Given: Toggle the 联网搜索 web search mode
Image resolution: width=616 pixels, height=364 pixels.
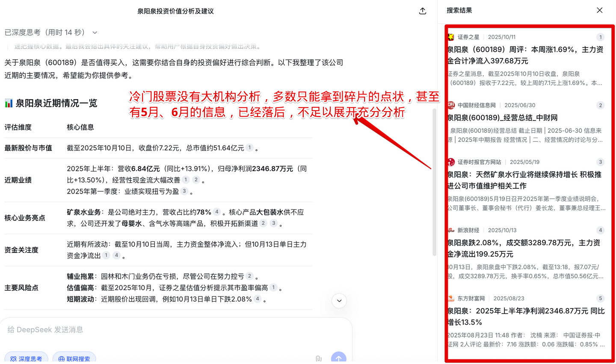Looking at the screenshot, I should [x=74, y=359].
